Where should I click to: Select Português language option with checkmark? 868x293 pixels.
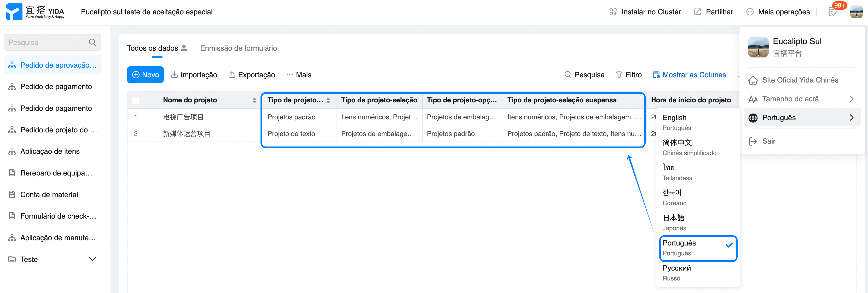[698, 248]
